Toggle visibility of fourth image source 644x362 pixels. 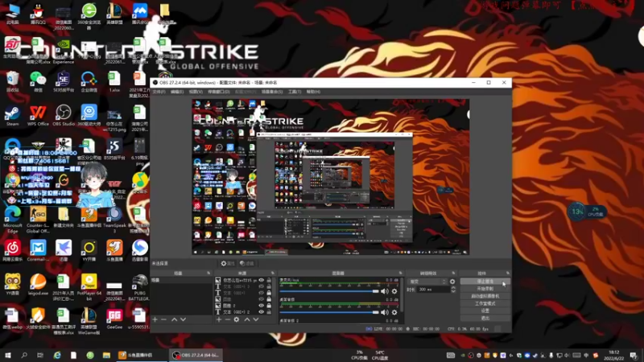click(261, 299)
